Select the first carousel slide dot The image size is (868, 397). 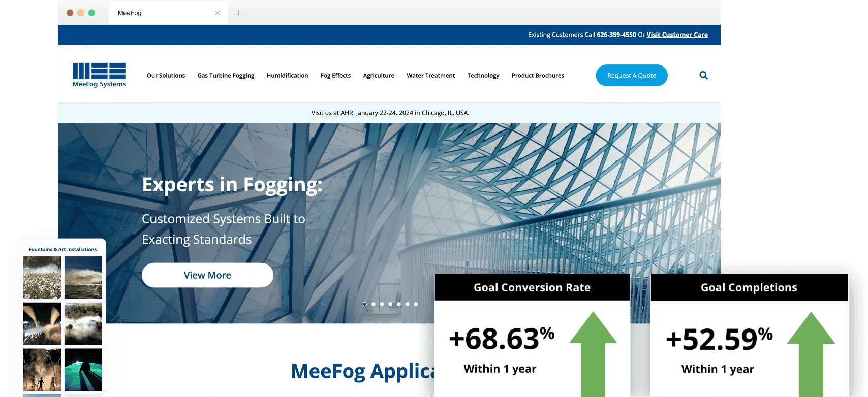(x=365, y=304)
